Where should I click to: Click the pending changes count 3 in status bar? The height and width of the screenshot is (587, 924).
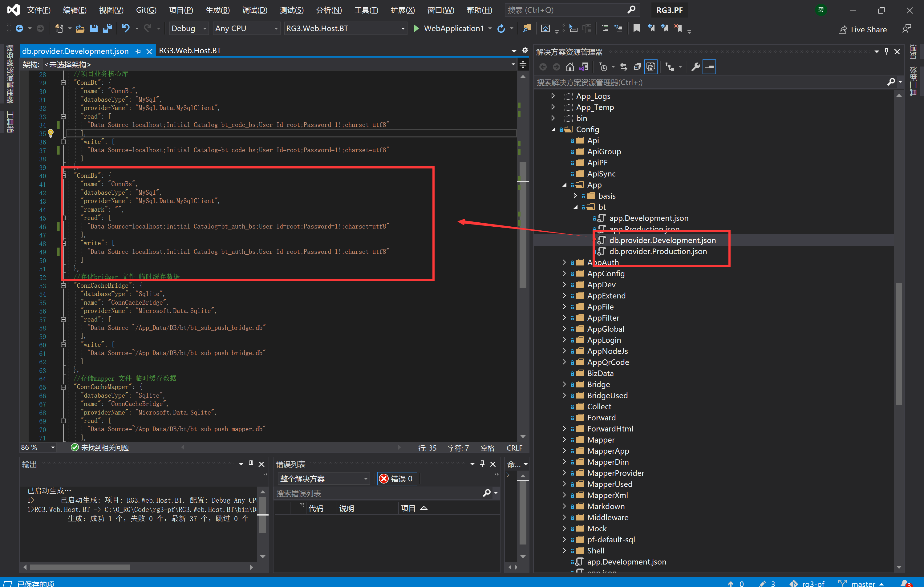pyautogui.click(x=768, y=583)
